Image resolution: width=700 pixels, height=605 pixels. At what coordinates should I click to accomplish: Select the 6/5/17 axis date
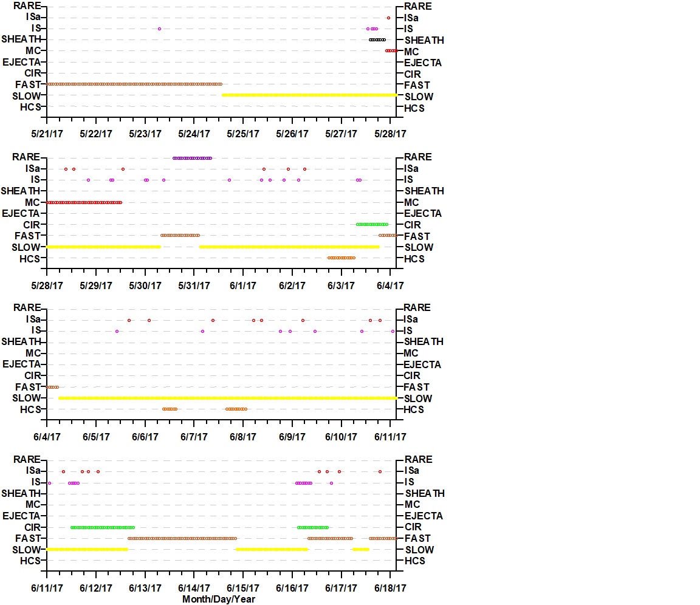point(96,437)
